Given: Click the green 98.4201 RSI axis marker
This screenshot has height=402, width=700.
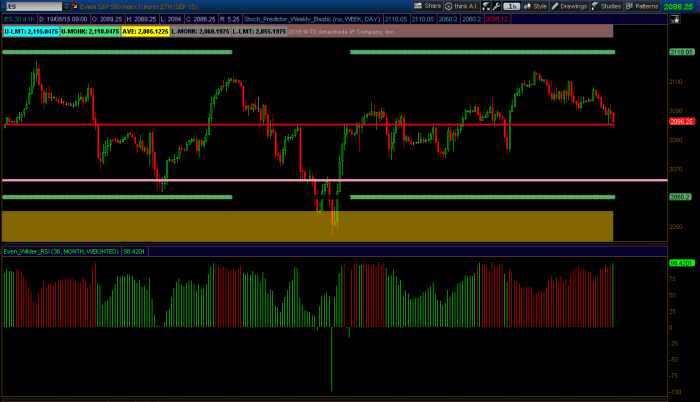Looking at the screenshot, I should [x=681, y=262].
